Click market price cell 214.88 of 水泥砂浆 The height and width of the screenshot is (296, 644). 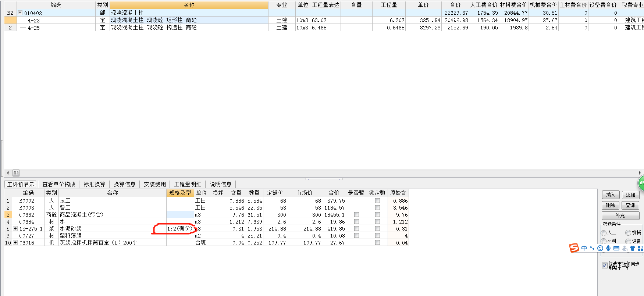tap(305, 229)
